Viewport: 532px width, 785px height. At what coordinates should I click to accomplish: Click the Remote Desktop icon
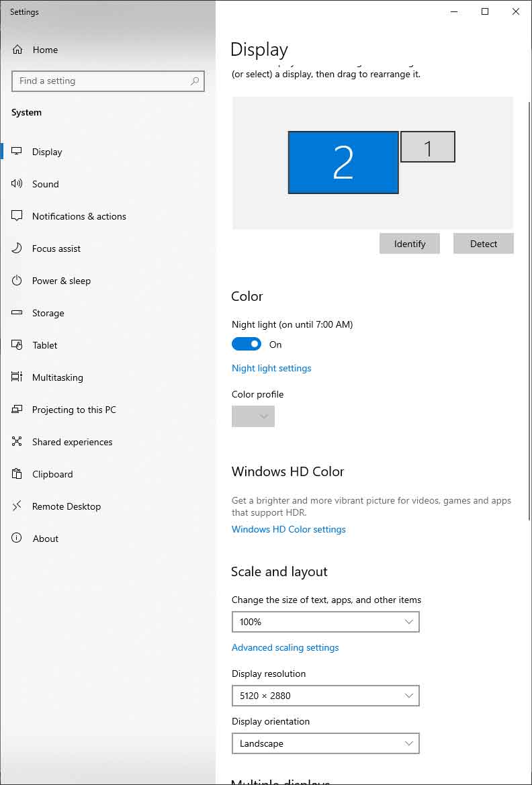coord(17,506)
